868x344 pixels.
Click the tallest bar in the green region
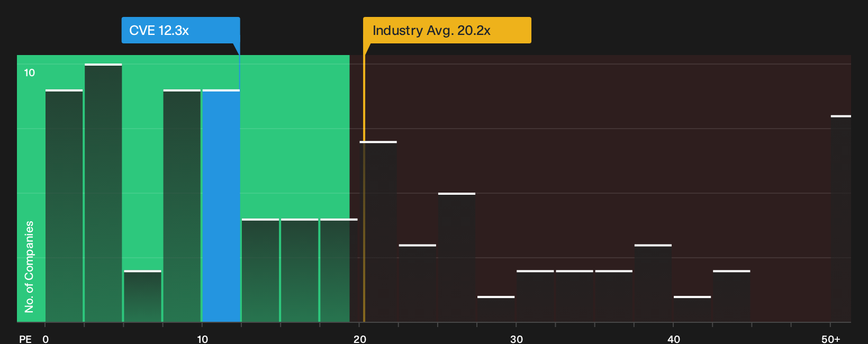(x=103, y=193)
